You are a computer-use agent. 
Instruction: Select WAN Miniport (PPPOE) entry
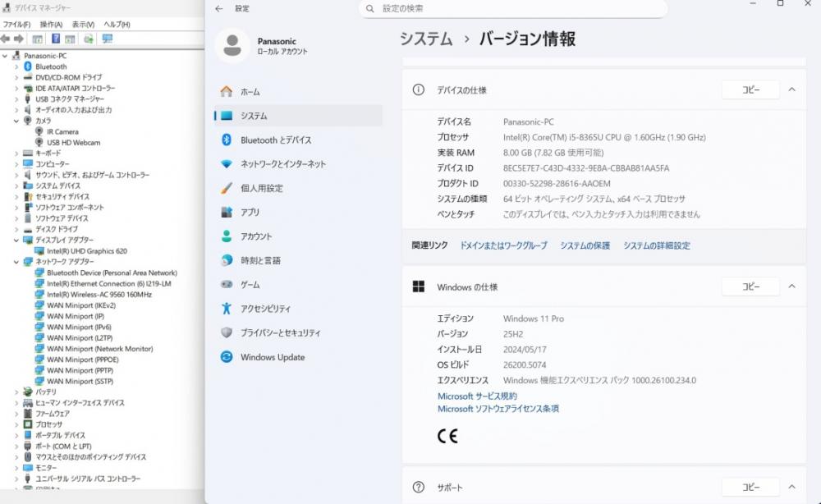[x=83, y=360]
